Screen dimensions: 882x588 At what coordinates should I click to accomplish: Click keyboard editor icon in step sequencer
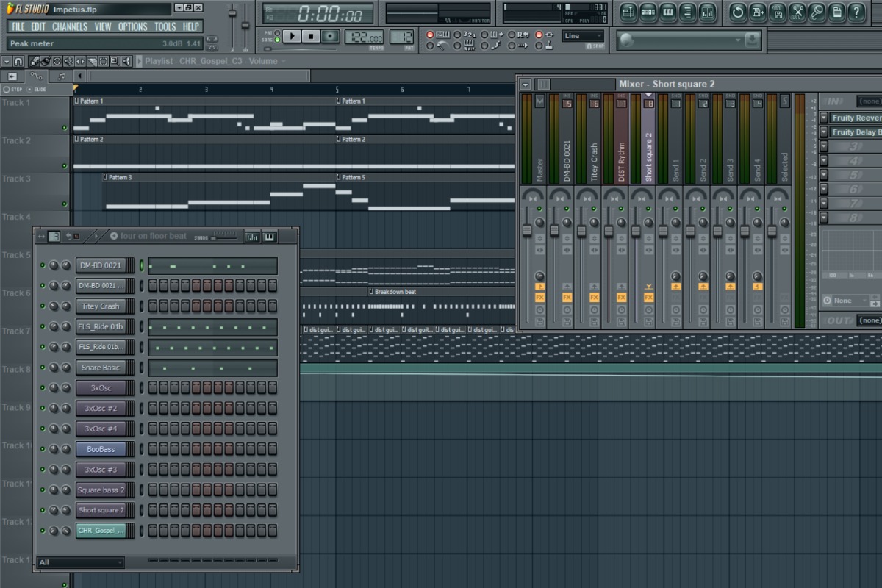click(270, 237)
